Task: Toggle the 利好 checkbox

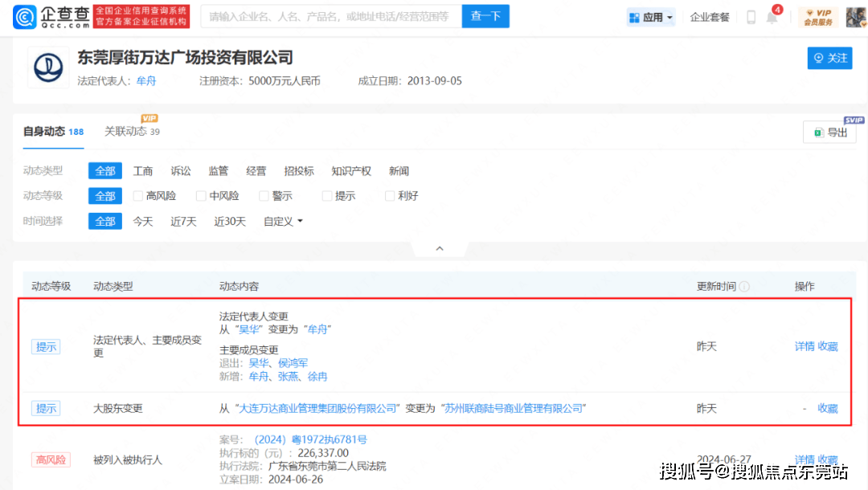Action: pos(390,196)
